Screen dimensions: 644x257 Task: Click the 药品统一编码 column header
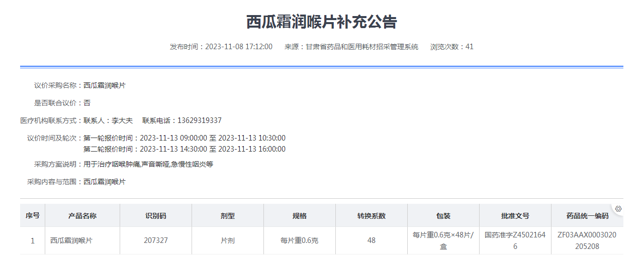tap(587, 216)
